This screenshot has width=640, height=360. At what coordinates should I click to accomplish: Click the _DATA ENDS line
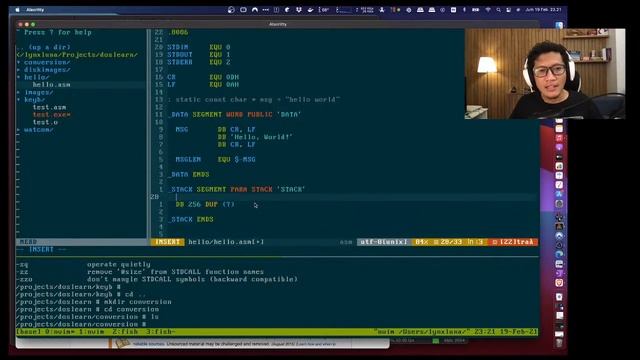click(189, 175)
